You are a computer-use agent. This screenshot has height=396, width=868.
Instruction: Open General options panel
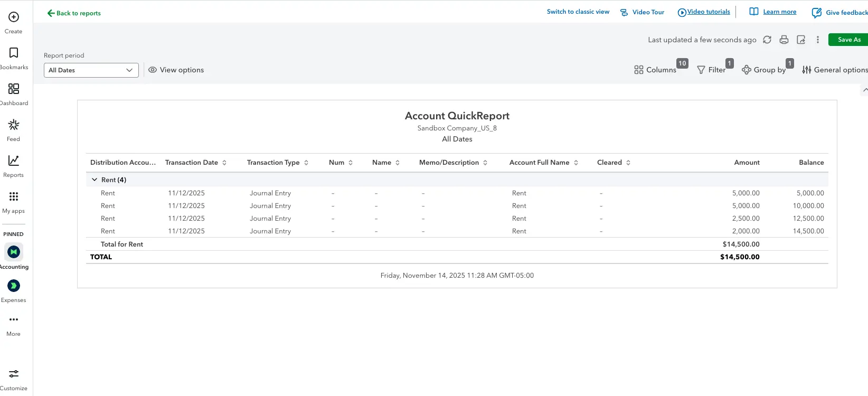(835, 70)
